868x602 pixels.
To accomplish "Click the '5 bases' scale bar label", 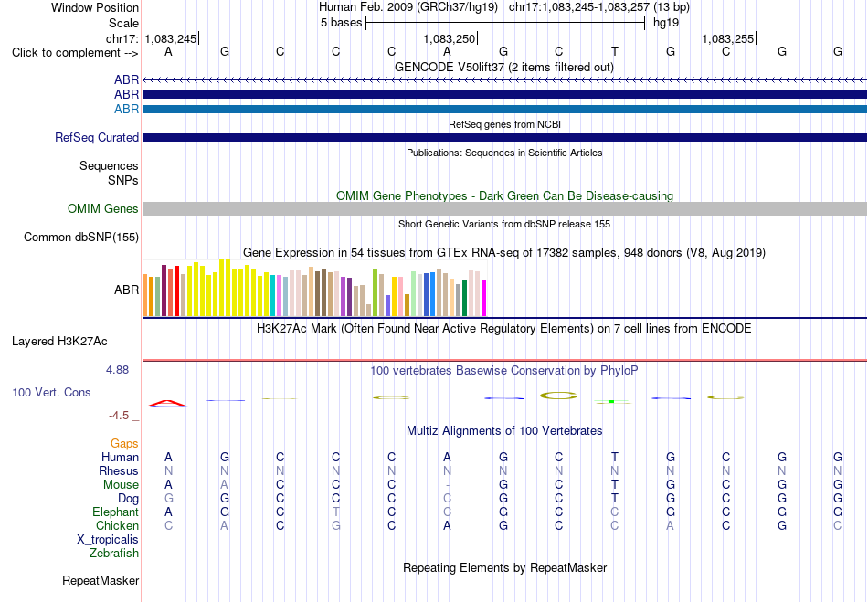I will tap(341, 23).
